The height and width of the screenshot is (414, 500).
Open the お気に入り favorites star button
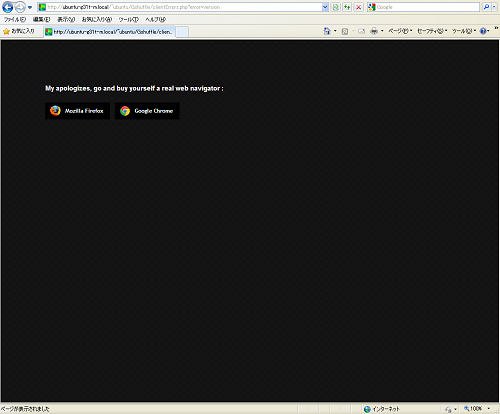tap(19, 31)
